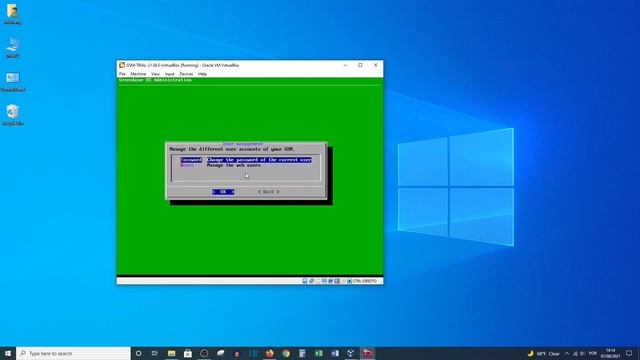Maximize the VirtualBox window
This screenshot has height=360, width=640.
360,65
